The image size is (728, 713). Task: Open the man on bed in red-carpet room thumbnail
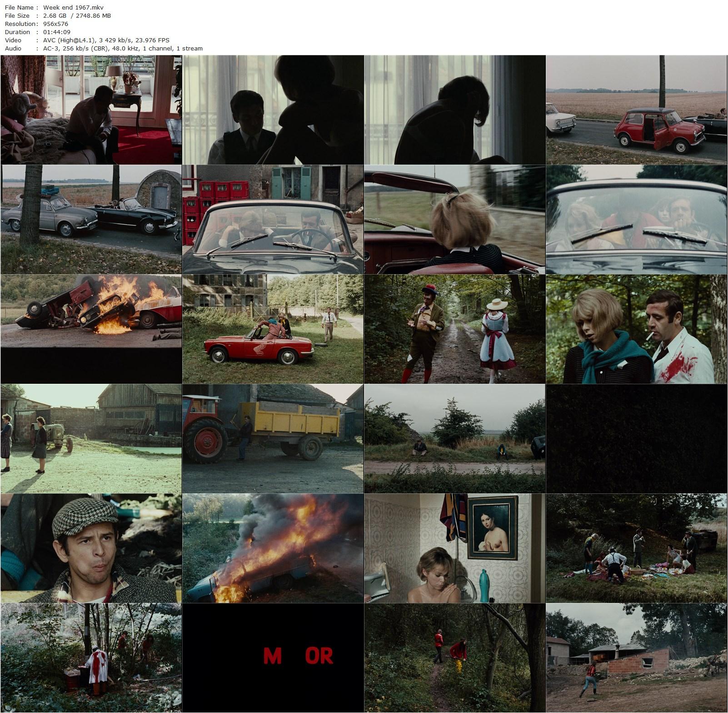91,110
